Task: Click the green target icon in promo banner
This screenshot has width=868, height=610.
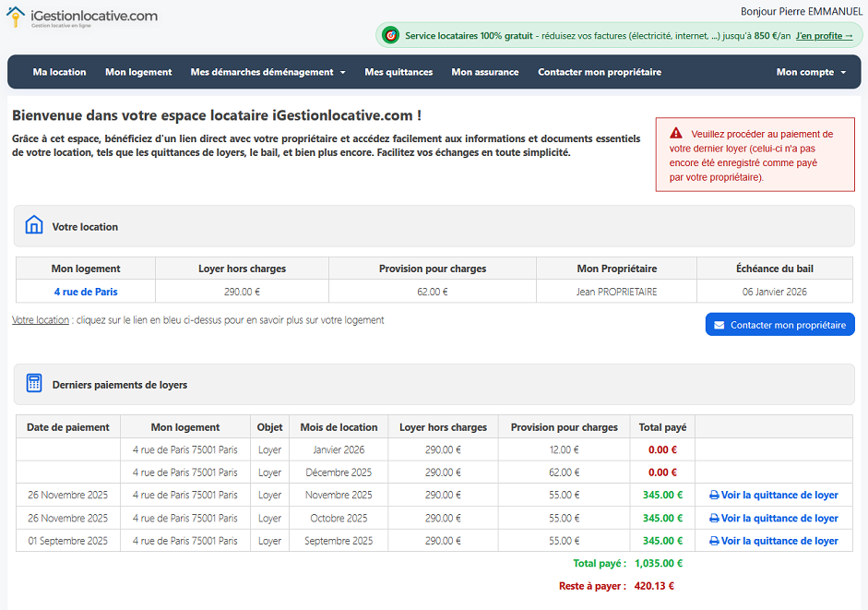Action: [391, 35]
